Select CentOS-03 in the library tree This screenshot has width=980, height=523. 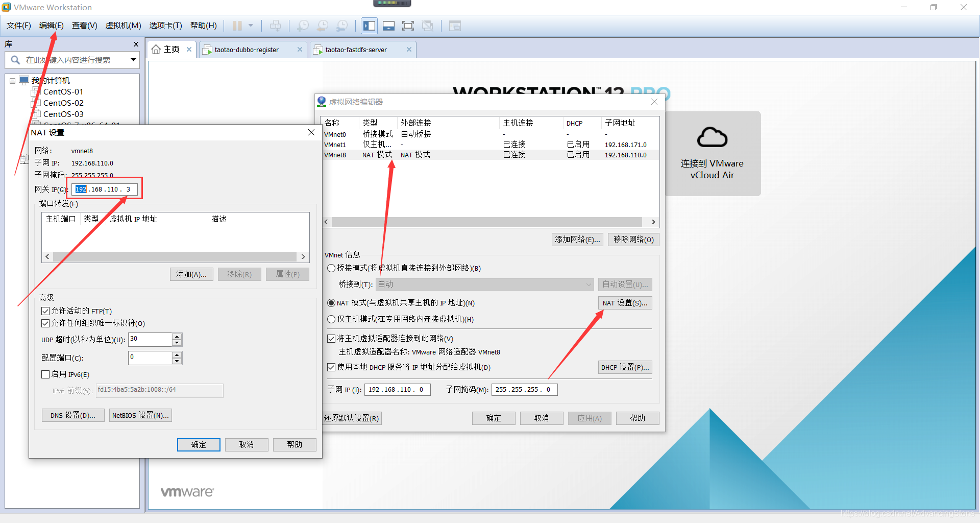[x=63, y=114]
